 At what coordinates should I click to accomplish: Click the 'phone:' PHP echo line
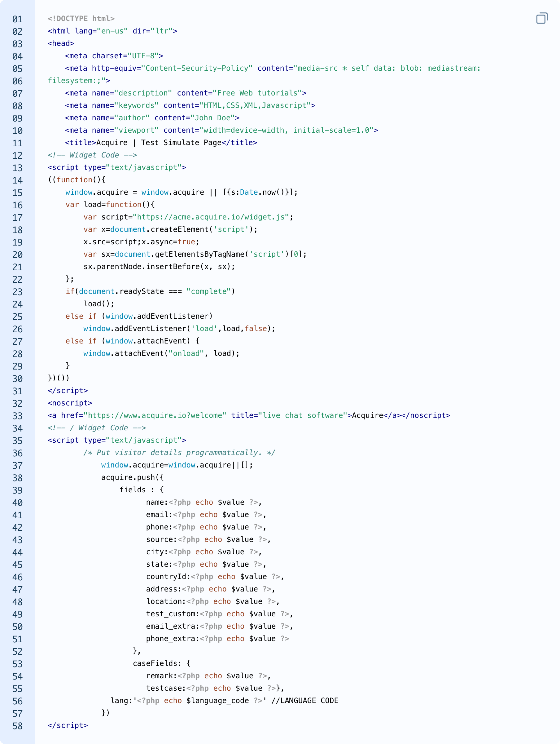coord(206,527)
